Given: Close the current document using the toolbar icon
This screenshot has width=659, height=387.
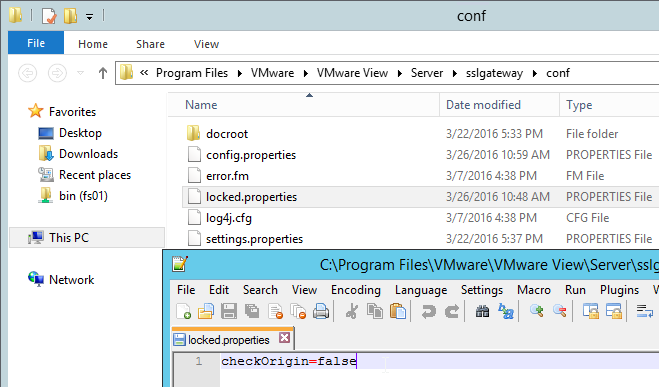Looking at the screenshot, I should 275,312.
